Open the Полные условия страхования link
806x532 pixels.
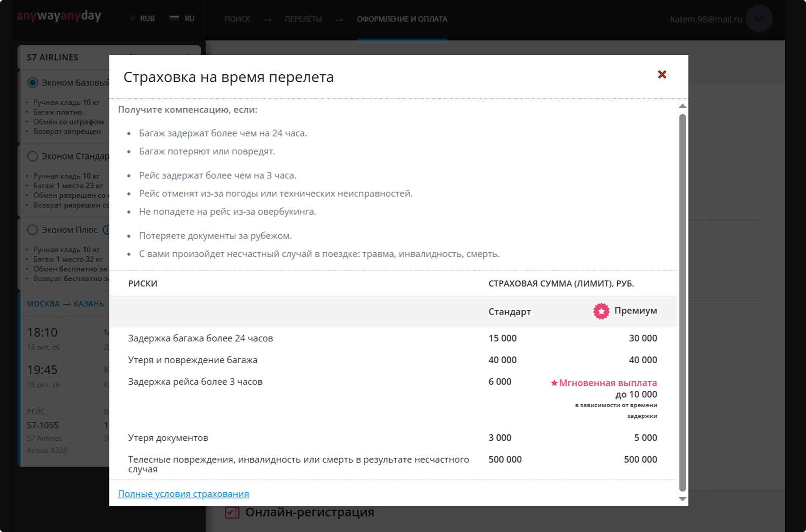pyautogui.click(x=183, y=494)
